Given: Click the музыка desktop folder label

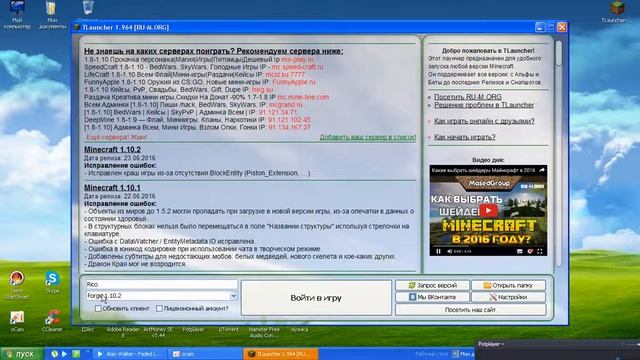Looking at the screenshot, I should coord(300,329).
